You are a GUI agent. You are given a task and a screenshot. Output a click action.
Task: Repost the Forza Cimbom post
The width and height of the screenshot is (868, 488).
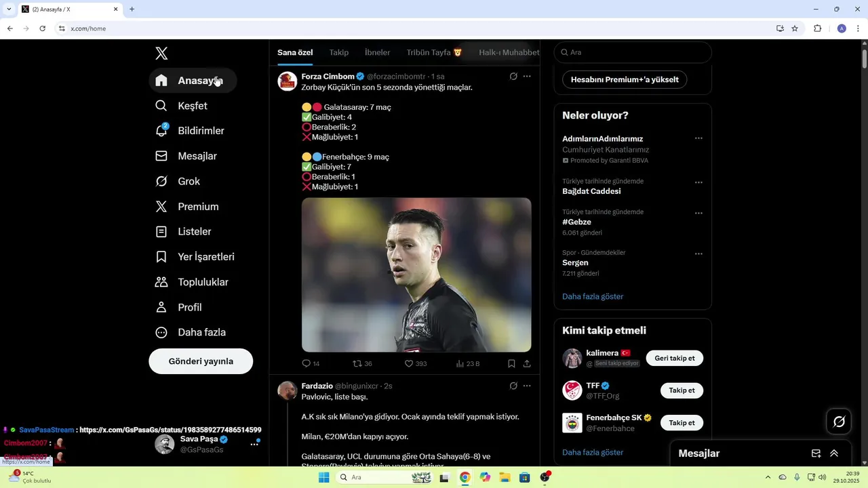(x=363, y=364)
